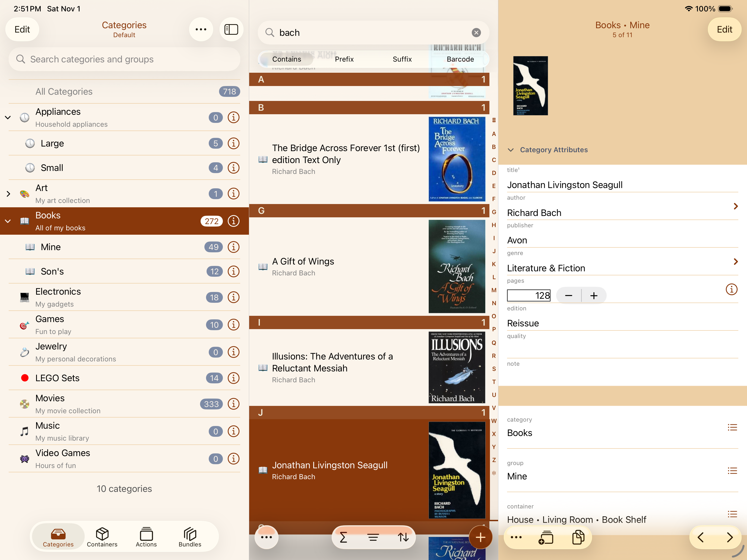The width and height of the screenshot is (747, 560).
Task: Switch to the Bundles tab
Action: (190, 537)
